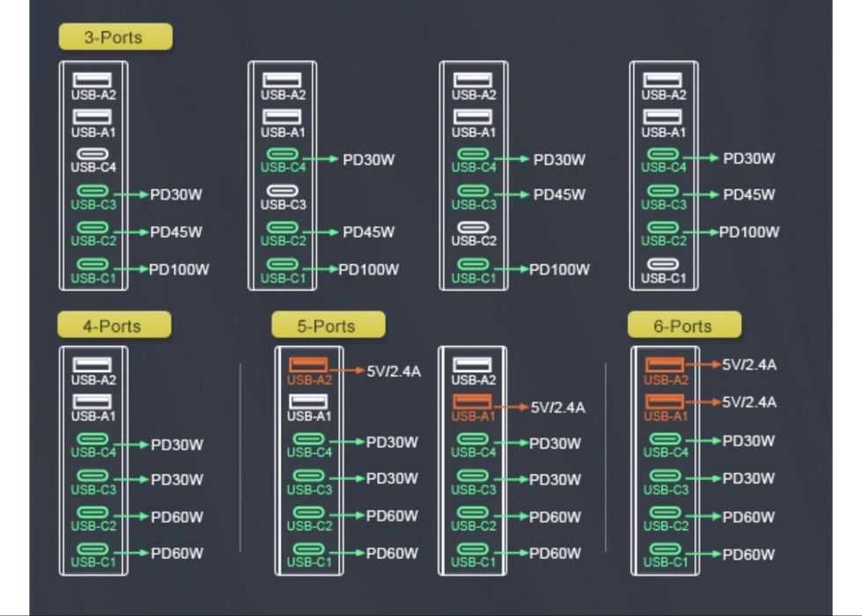Click "PD30W" beside USB-C3 in 4-Ports diagram
The width and height of the screenshot is (862, 616).
(x=177, y=480)
